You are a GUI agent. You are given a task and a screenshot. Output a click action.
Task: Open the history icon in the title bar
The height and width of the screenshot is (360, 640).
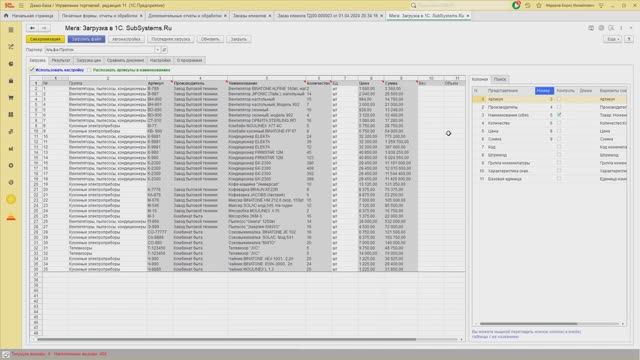[x=527, y=5]
